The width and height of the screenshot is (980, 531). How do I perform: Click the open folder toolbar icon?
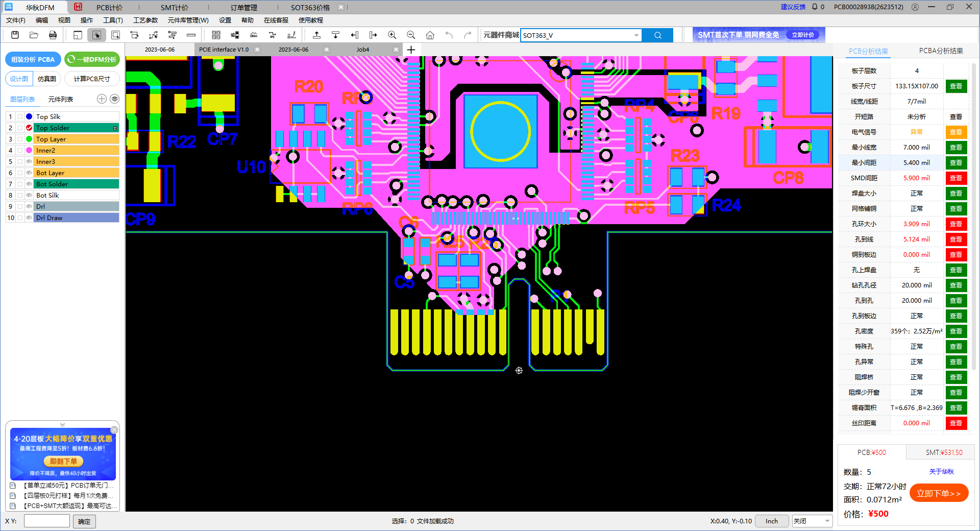tap(34, 35)
